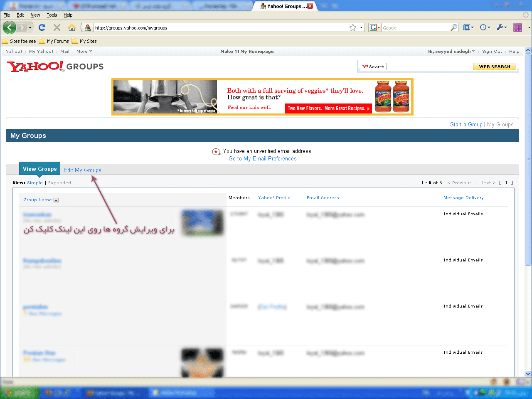532x399 pixels.
Task: Click the Ragu pasta sauce banner ad
Action: (x=262, y=97)
